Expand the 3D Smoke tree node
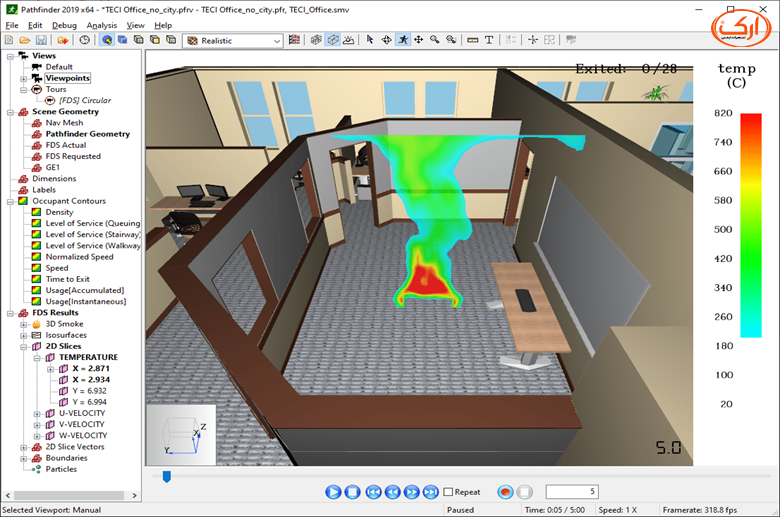 pyautogui.click(x=23, y=324)
